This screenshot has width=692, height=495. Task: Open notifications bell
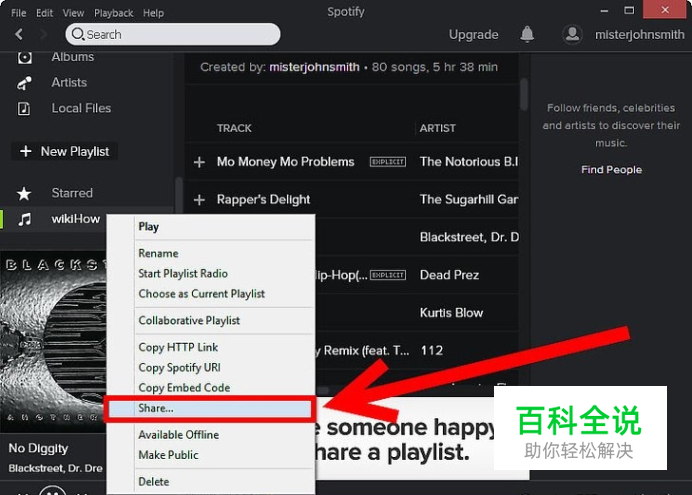tap(527, 34)
